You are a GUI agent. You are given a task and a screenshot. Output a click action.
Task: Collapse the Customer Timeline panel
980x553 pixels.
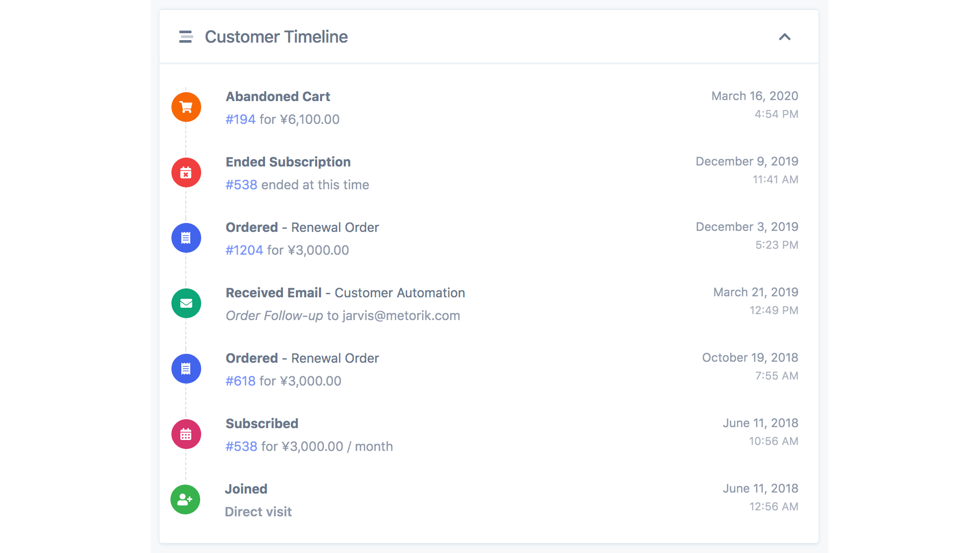(x=784, y=37)
